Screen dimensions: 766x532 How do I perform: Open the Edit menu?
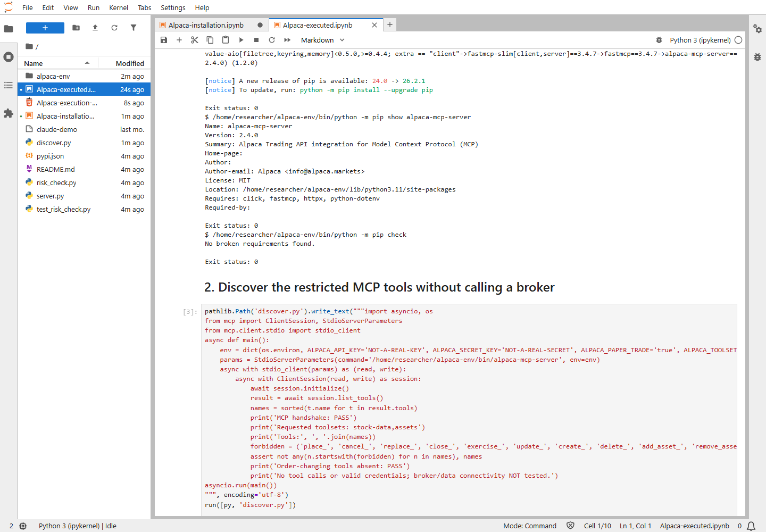[48, 7]
